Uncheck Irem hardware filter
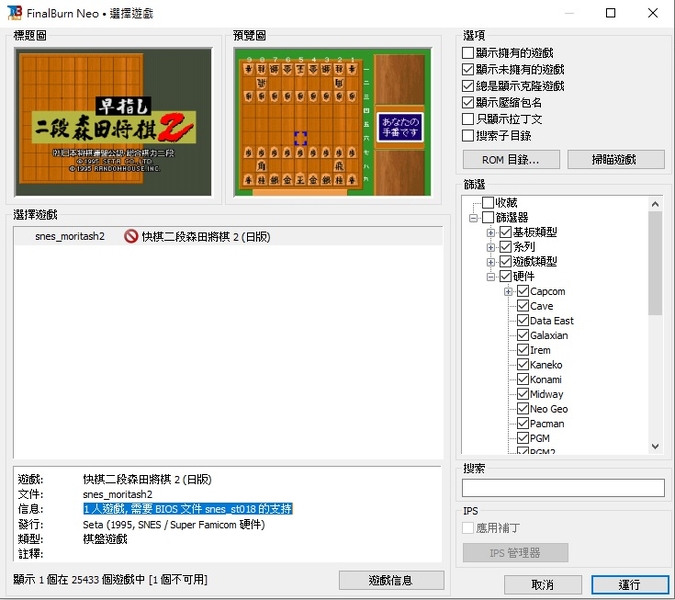The width and height of the screenshot is (675, 600). click(x=523, y=349)
